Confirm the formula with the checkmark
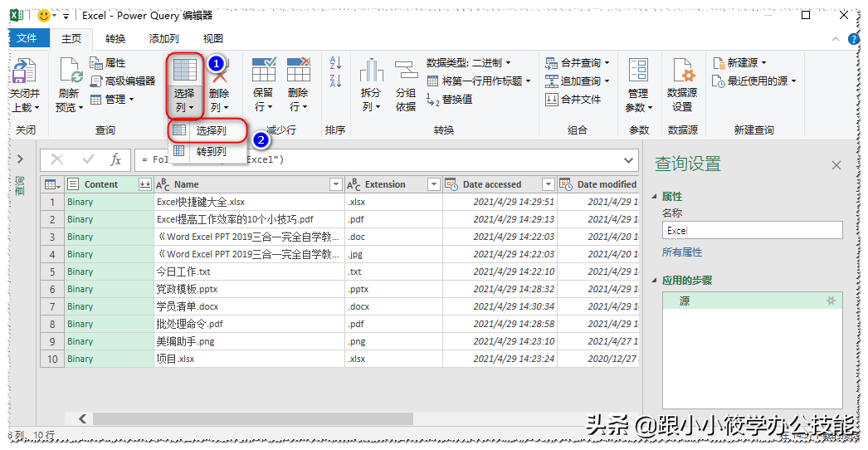The image size is (868, 450). click(88, 160)
